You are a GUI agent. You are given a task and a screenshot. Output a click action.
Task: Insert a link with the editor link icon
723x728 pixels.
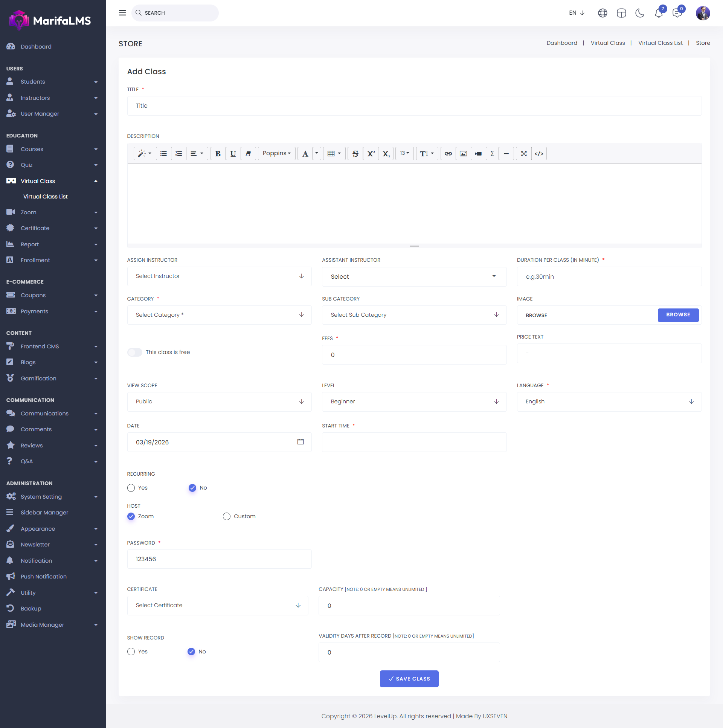[x=448, y=154]
